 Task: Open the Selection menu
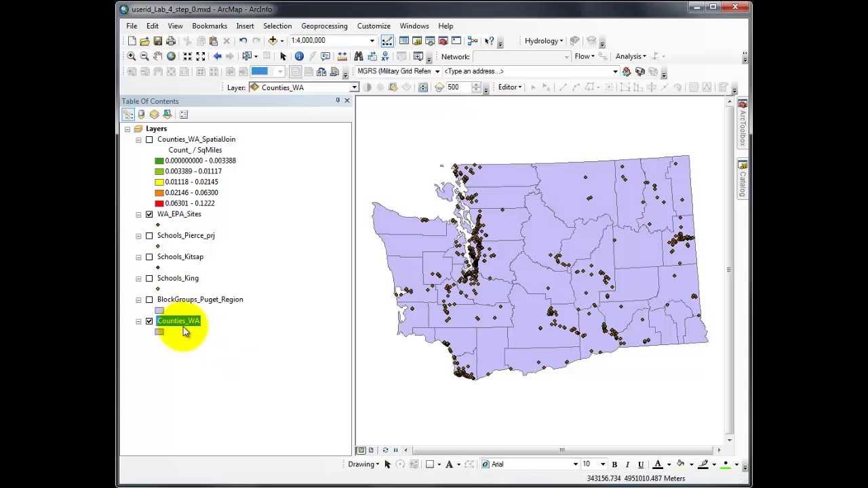point(277,26)
